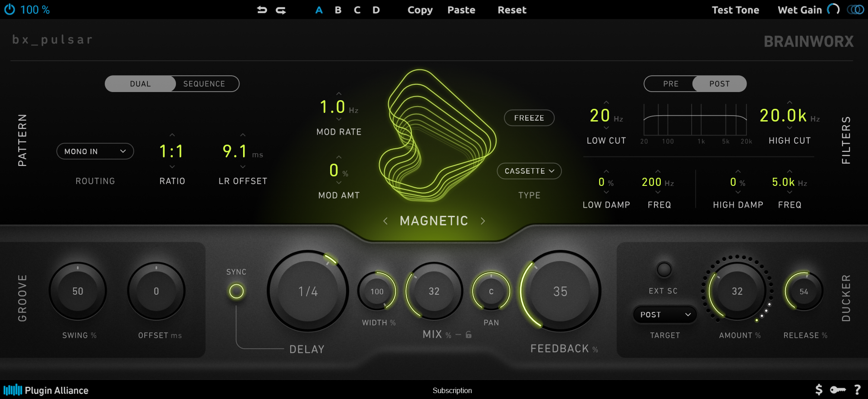Select preset slot B

pos(338,10)
